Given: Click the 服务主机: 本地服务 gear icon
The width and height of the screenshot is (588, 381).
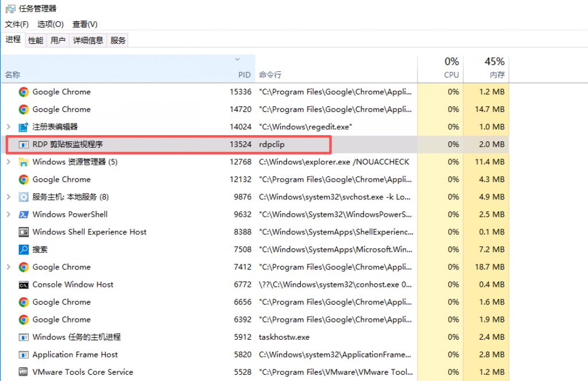Looking at the screenshot, I should pos(24,197).
